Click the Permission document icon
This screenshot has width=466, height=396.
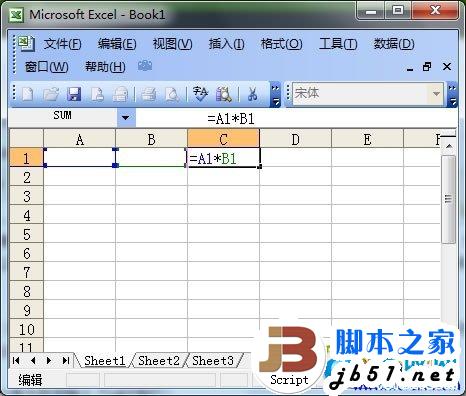(x=97, y=94)
